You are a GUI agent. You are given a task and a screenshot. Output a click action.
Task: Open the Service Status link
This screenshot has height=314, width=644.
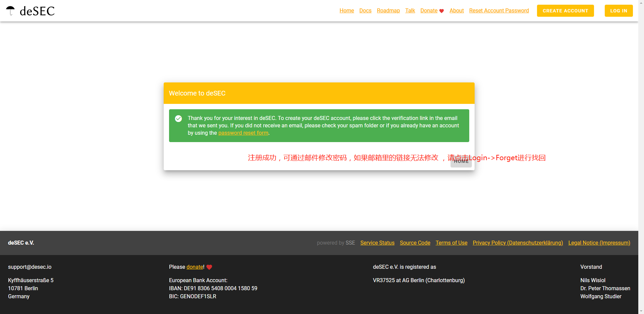pos(377,243)
